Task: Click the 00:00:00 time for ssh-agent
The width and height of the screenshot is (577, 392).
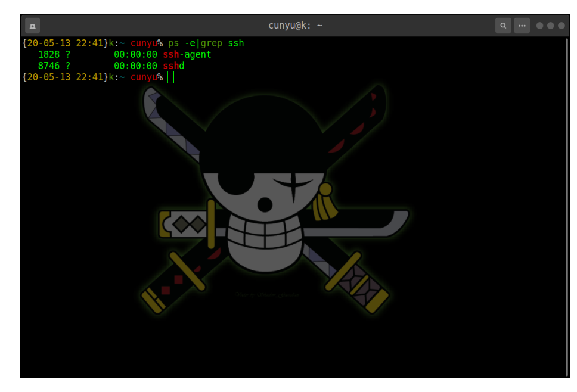Action: click(136, 54)
